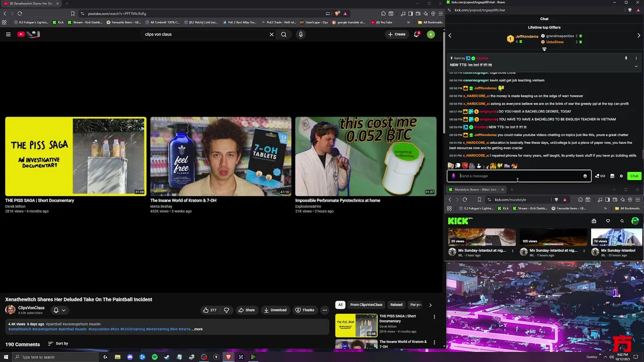Open Kick site search magnifier

point(622,221)
